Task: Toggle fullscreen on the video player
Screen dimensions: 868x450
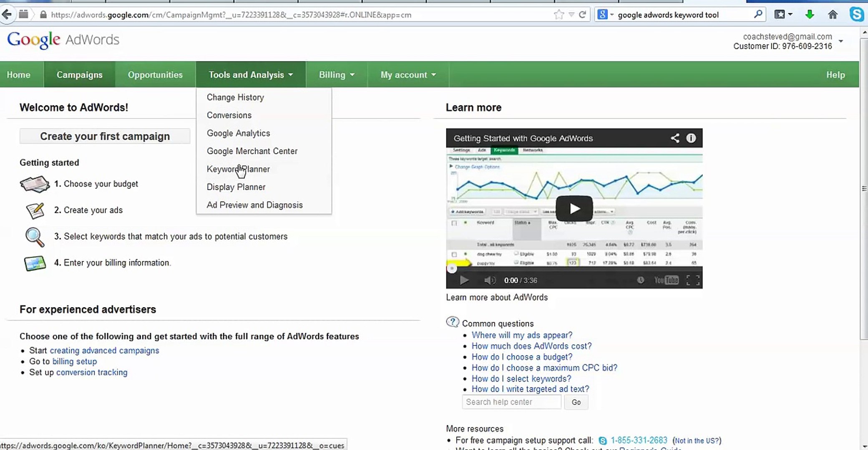Action: pos(693,280)
